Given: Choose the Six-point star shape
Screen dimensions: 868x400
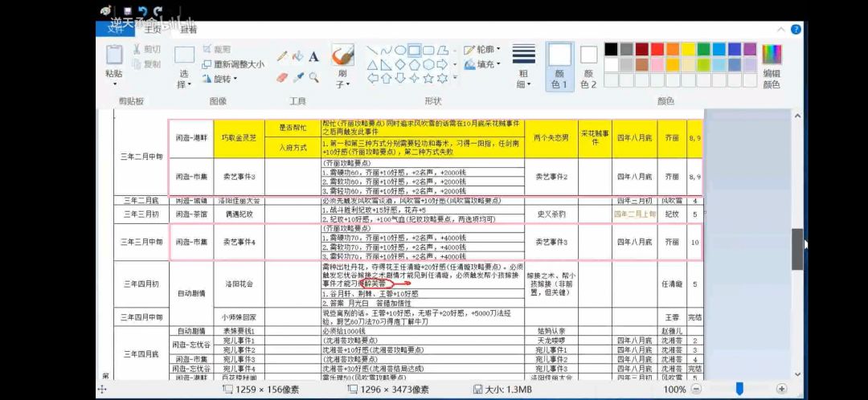Looking at the screenshot, I should (x=442, y=79).
